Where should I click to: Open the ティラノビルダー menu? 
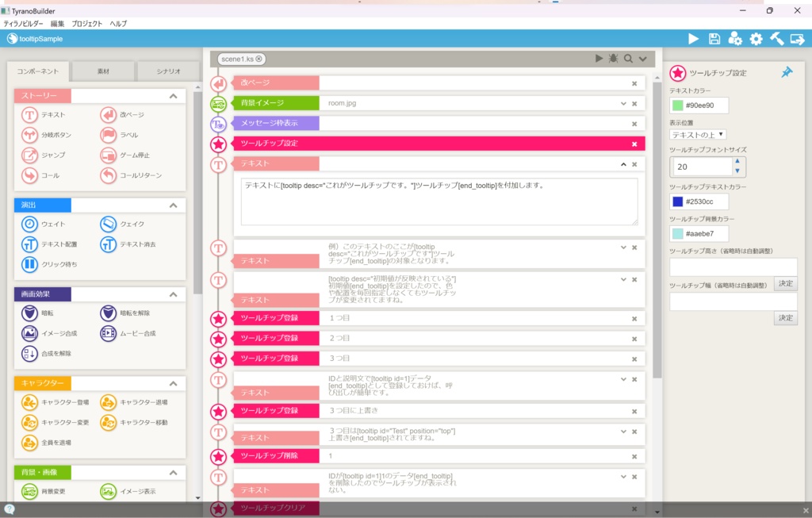click(x=23, y=23)
